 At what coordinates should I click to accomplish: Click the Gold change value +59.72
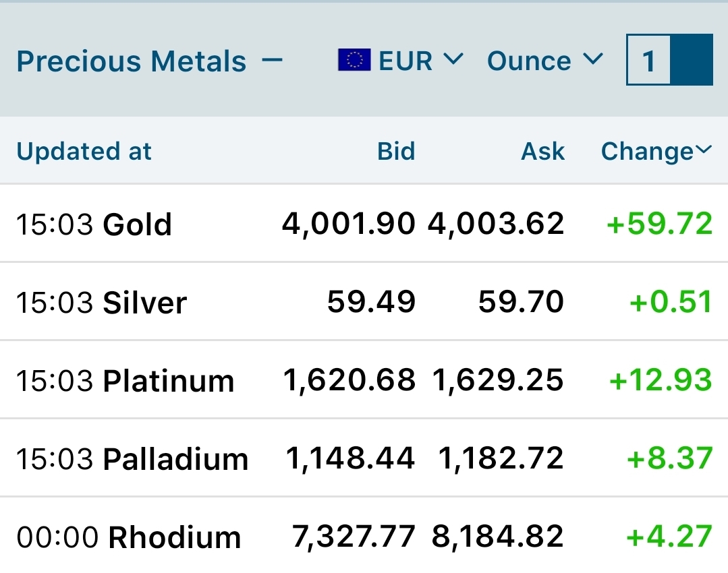[660, 223]
